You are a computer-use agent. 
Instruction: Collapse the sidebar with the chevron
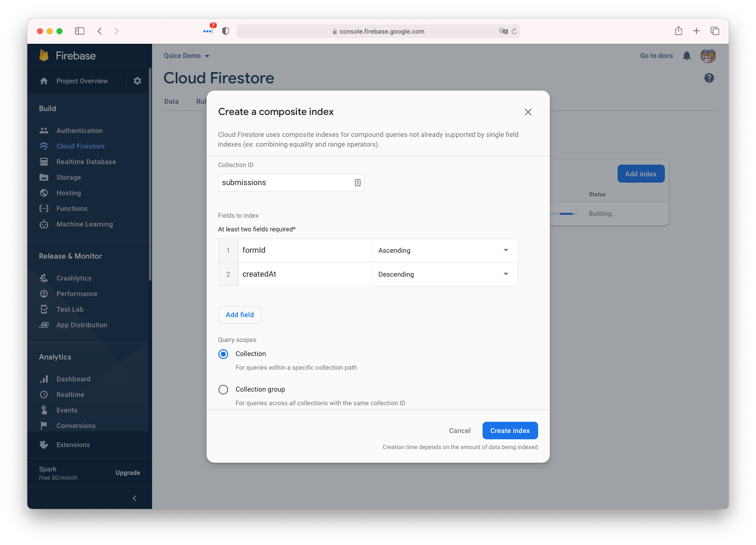click(x=135, y=498)
